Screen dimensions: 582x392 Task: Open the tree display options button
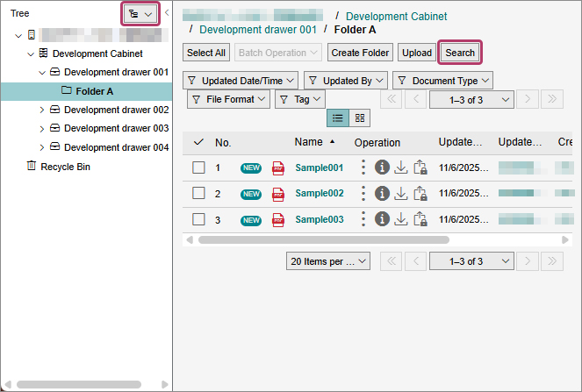pyautogui.click(x=140, y=14)
